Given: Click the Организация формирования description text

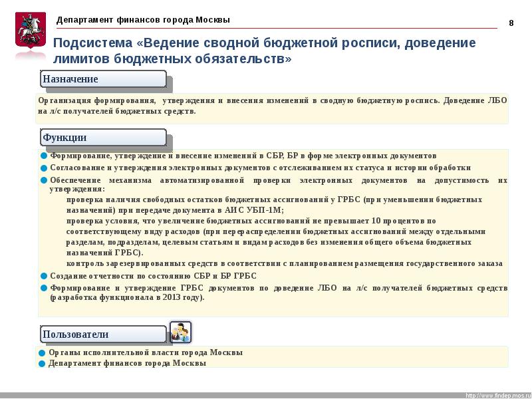Looking at the screenshot, I should coord(272,106).
